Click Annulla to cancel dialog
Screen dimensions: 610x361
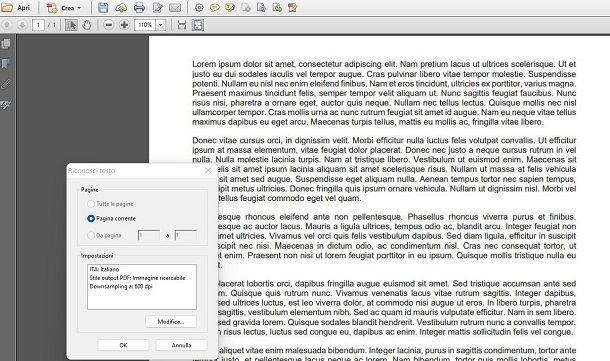click(x=181, y=345)
